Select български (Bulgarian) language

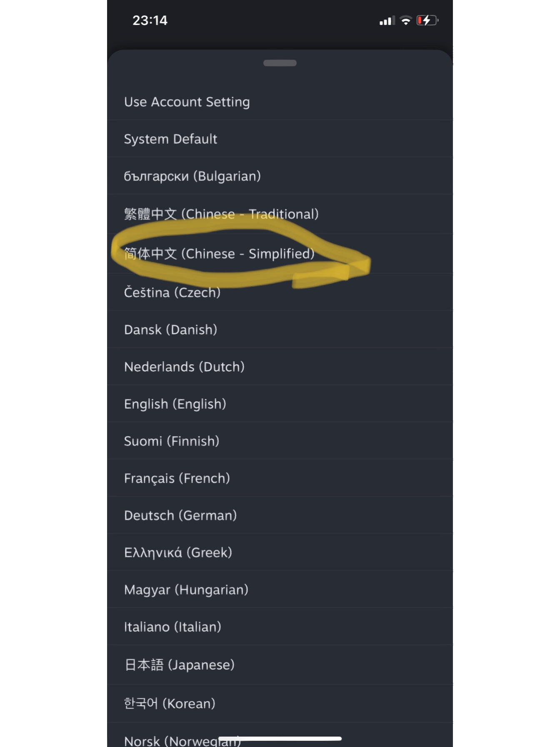280,176
